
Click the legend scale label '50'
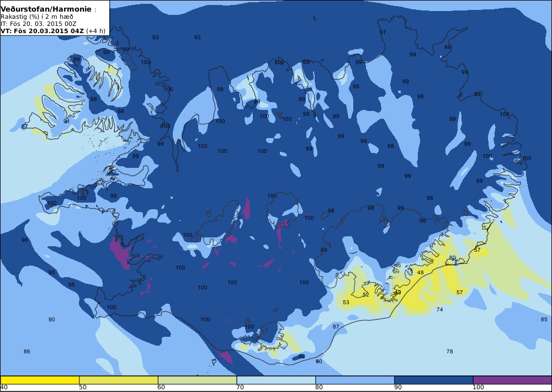click(83, 388)
